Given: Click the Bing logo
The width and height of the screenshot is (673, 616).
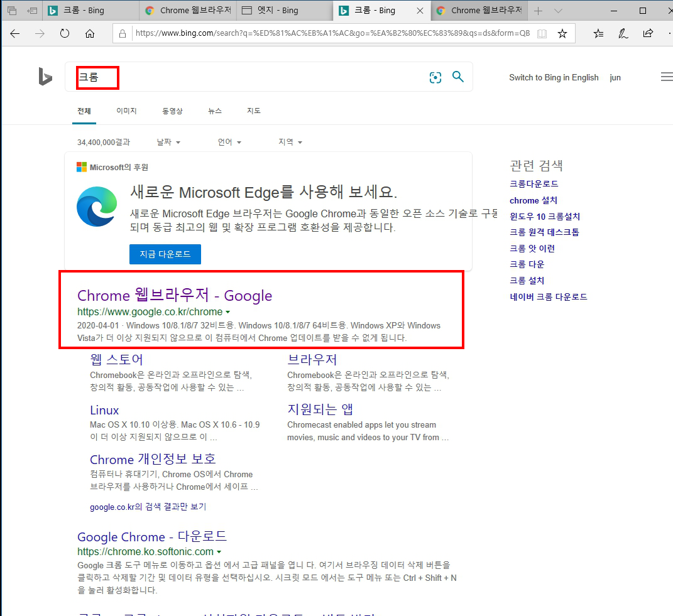Looking at the screenshot, I should pyautogui.click(x=45, y=77).
